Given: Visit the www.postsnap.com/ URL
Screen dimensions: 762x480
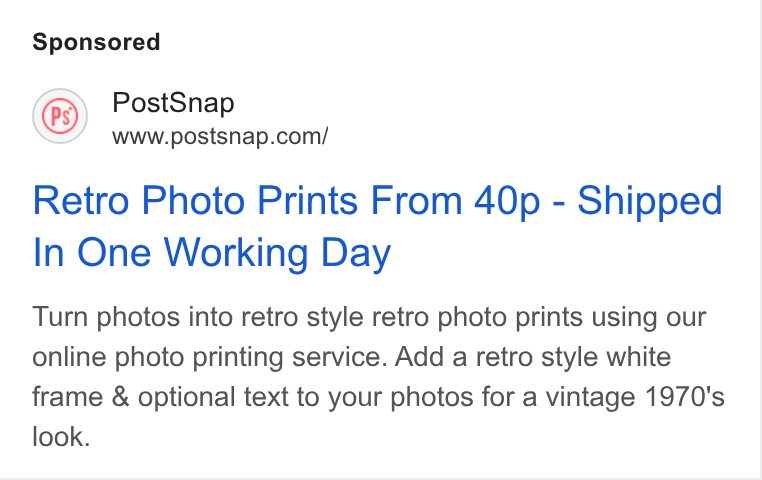Looking at the screenshot, I should coord(220,137).
